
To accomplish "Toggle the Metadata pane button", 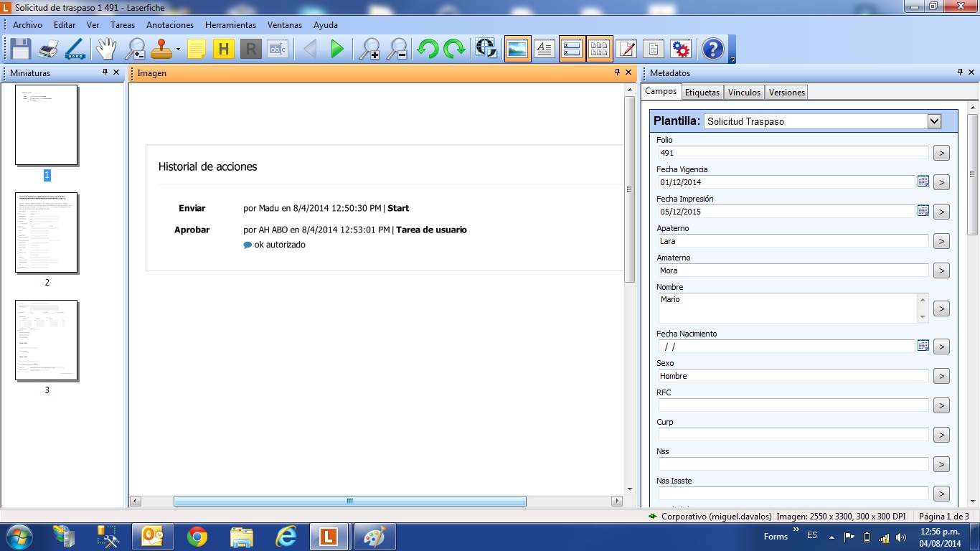I will (572, 49).
